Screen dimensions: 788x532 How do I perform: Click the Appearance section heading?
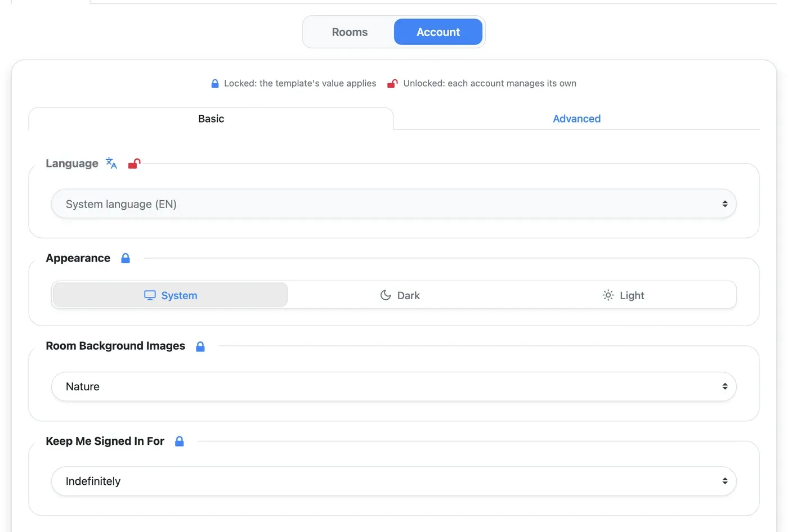78,258
